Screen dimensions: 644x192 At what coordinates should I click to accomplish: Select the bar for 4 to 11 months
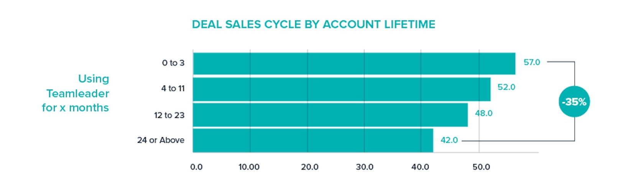pyautogui.click(x=341, y=89)
